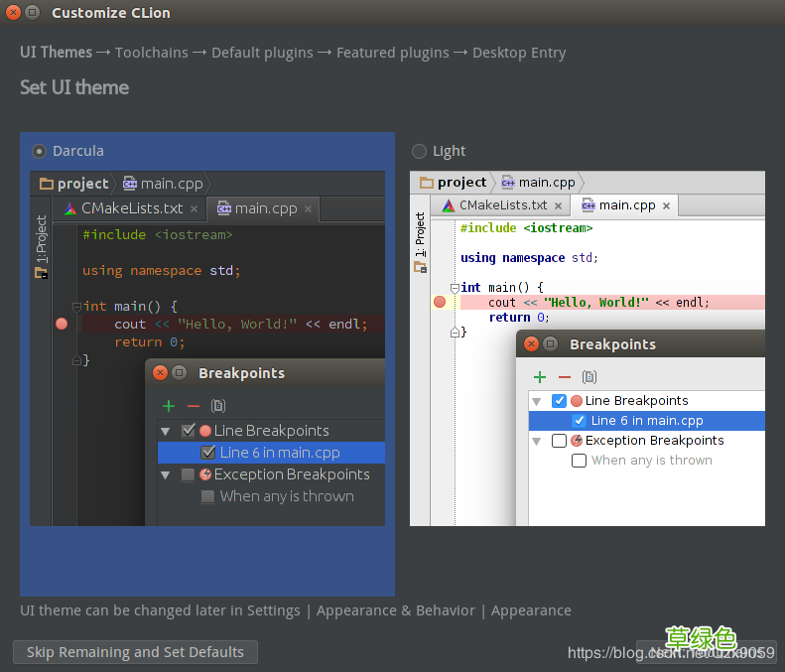Select the Light theme radio button

pyautogui.click(x=419, y=151)
